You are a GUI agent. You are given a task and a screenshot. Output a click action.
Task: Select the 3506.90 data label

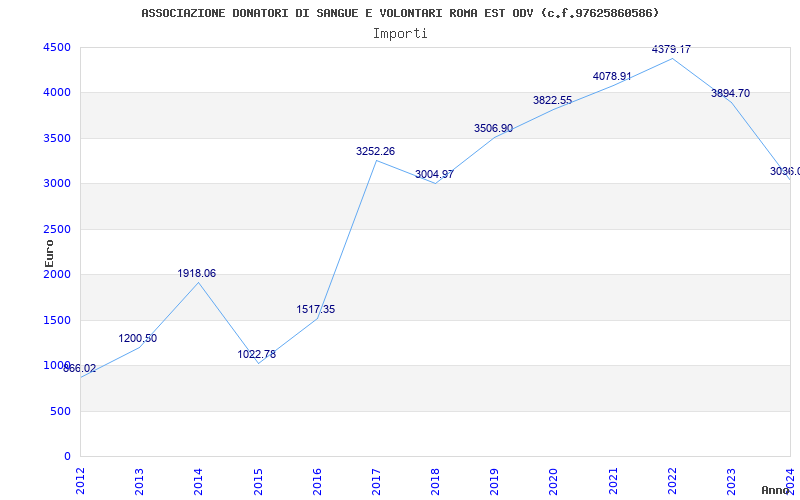[x=493, y=129]
